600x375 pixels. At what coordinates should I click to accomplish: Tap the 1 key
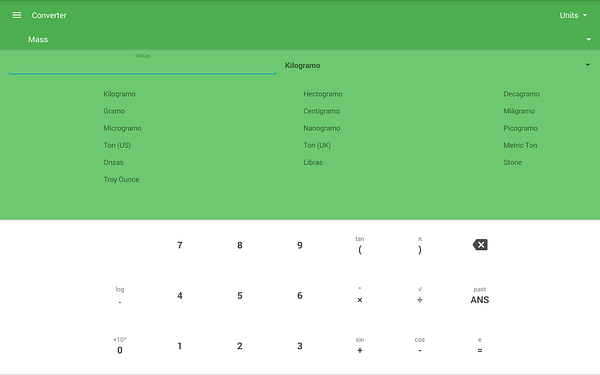pos(179,346)
